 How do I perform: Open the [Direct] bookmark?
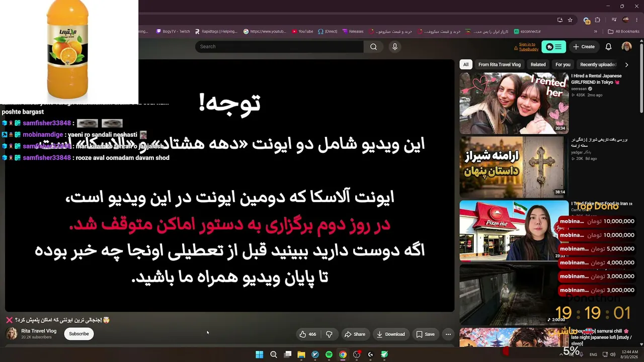click(328, 31)
